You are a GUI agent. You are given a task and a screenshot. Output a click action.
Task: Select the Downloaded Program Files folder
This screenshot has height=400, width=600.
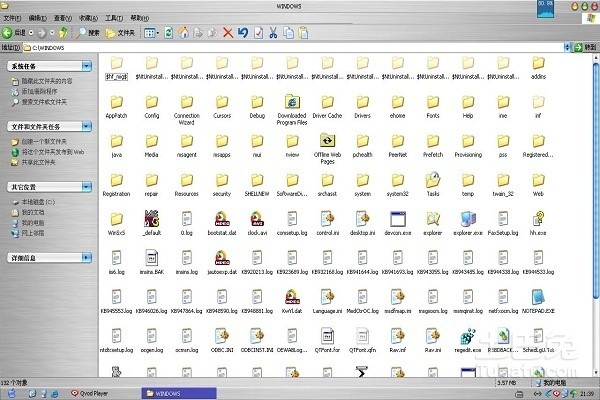click(292, 110)
